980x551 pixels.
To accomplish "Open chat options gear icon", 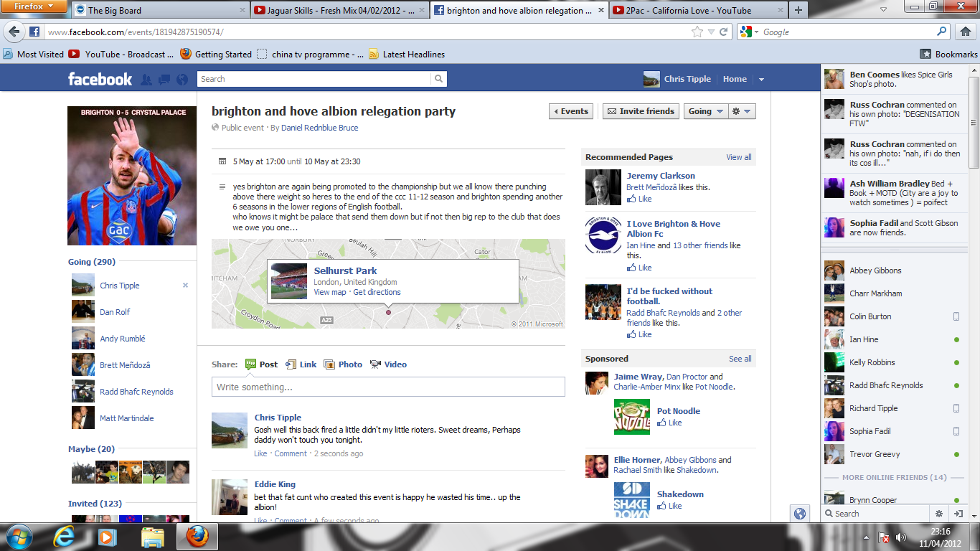I will pyautogui.click(x=938, y=514).
